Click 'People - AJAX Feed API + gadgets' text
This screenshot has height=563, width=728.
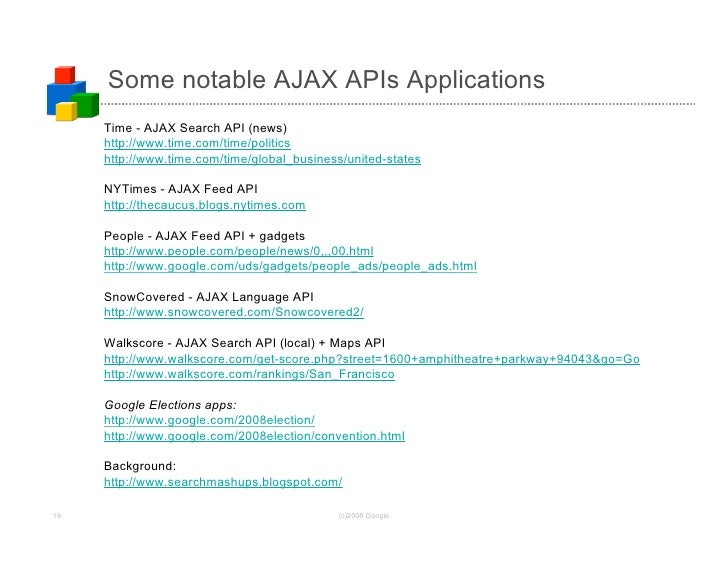point(204,236)
